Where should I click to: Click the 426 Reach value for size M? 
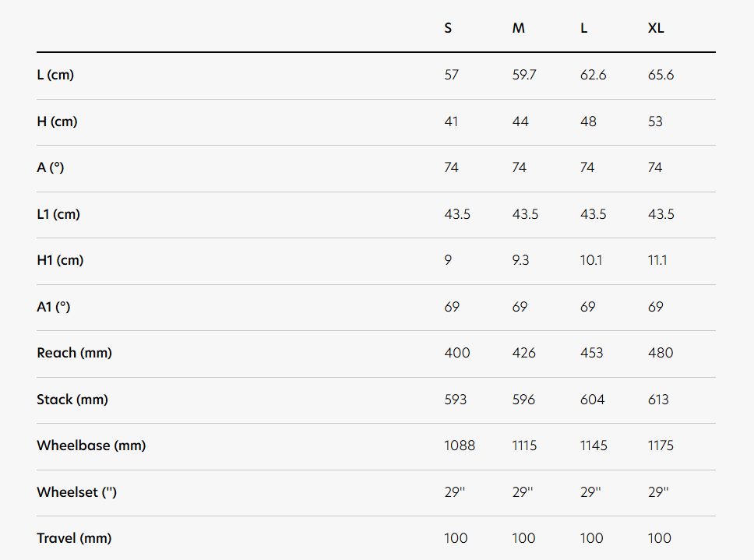[x=524, y=353]
